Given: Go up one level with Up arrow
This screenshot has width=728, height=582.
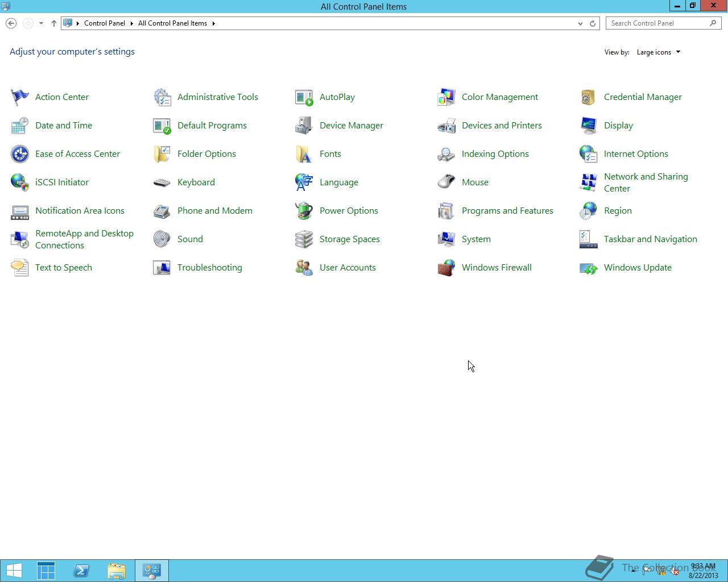Looking at the screenshot, I should tap(53, 23).
